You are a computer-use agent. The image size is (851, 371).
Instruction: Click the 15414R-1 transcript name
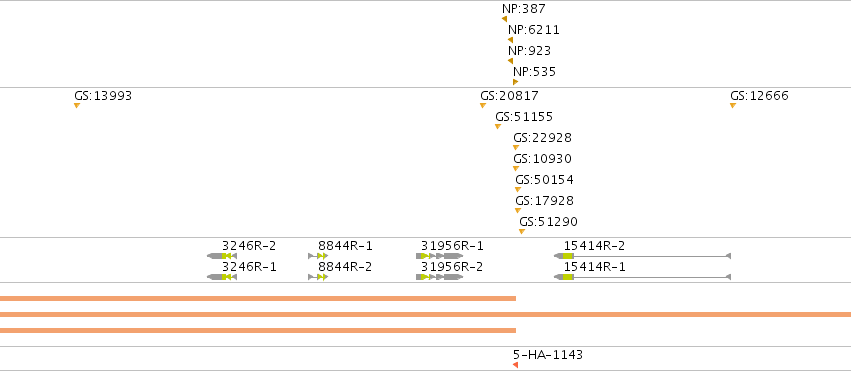[595, 267]
